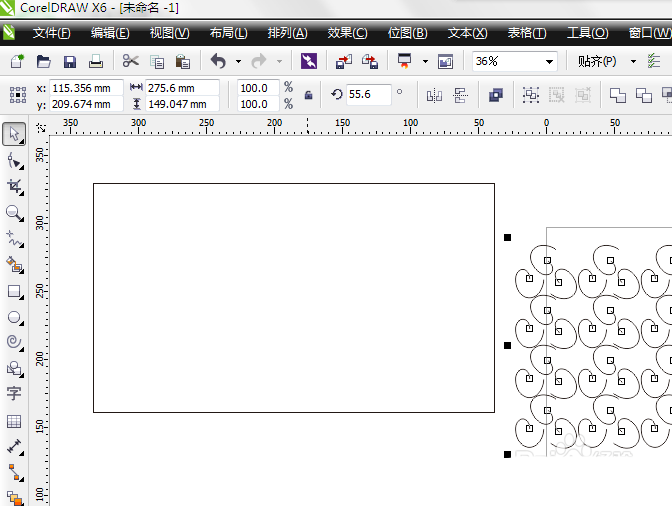Open the 视图(V) menu
This screenshot has width=672, height=506.
(169, 33)
